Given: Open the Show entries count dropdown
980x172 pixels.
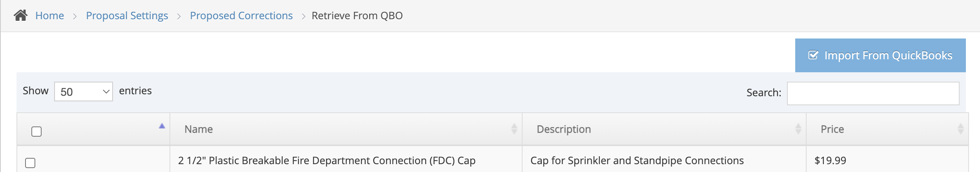Looking at the screenshot, I should [x=83, y=91].
